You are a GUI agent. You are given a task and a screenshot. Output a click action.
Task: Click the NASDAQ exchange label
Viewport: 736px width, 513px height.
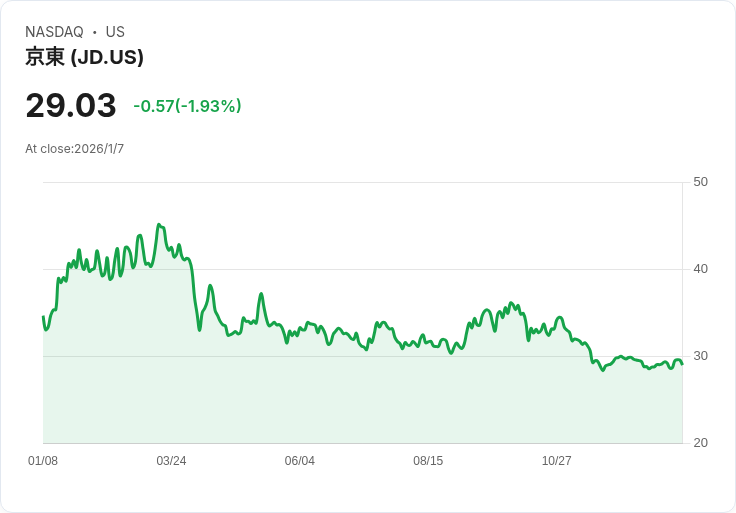[x=54, y=32]
